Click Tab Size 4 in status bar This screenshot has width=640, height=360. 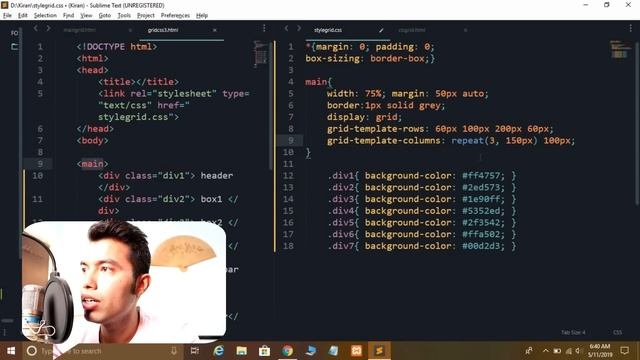coord(573,333)
